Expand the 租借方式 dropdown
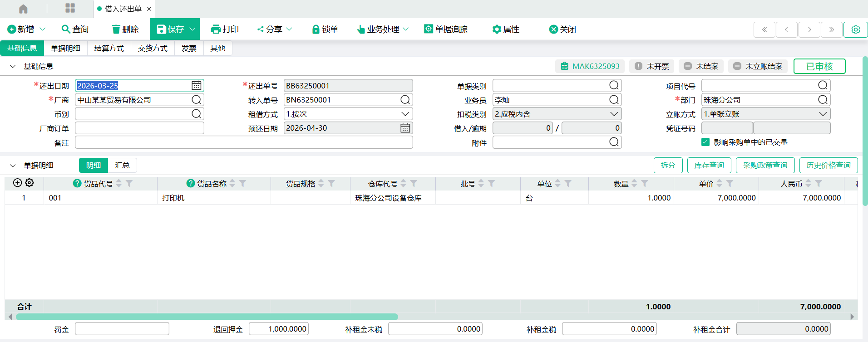The width and height of the screenshot is (868, 342). [x=405, y=114]
